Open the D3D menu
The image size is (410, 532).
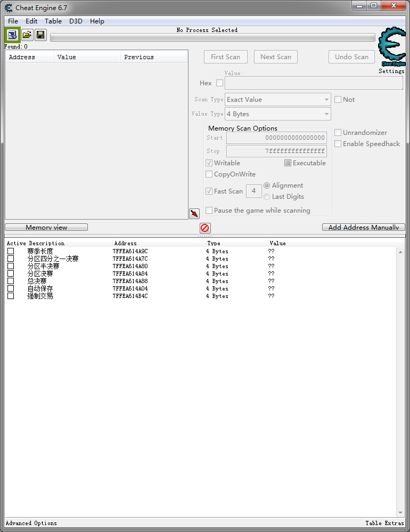(76, 21)
